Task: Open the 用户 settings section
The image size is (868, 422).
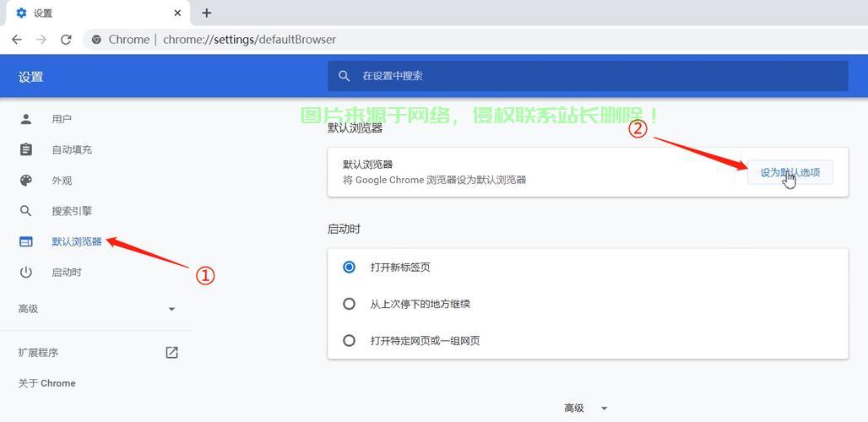Action: (62, 119)
